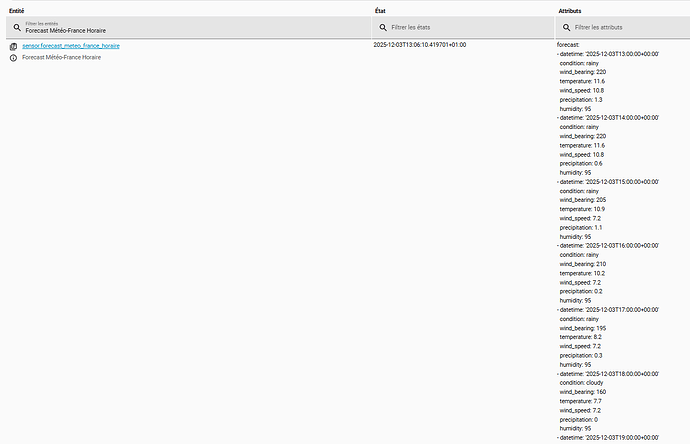This screenshot has height=444, width=690.
Task: Select 'temperature: 7.7' attribute line
Action: coord(580,401)
